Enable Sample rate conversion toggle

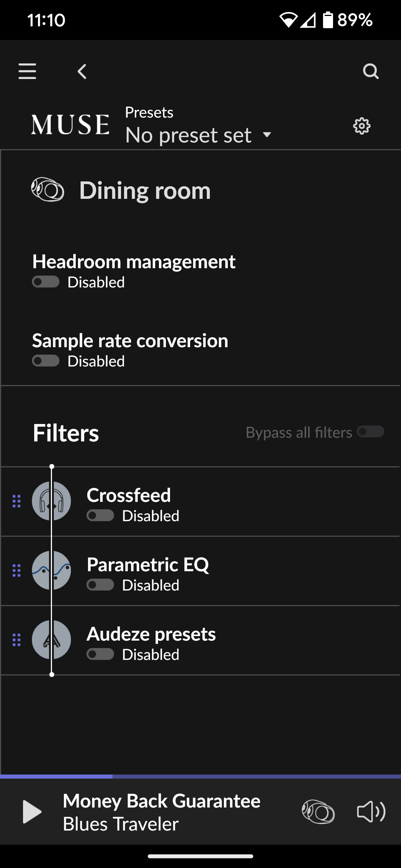click(46, 361)
